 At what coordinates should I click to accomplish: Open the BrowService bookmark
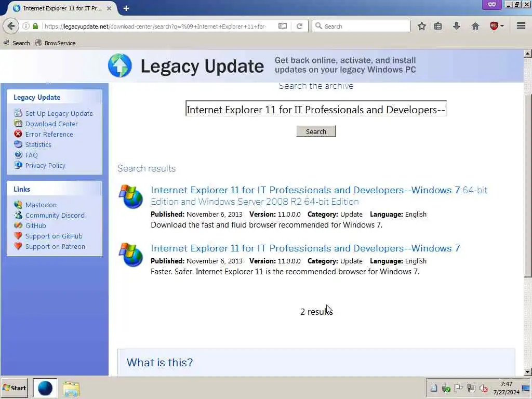pyautogui.click(x=55, y=43)
